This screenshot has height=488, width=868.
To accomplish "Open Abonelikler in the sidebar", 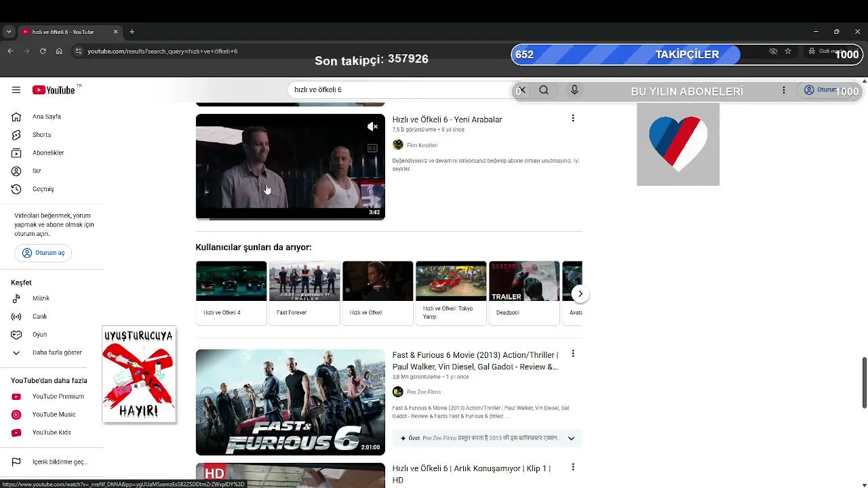I will [47, 152].
